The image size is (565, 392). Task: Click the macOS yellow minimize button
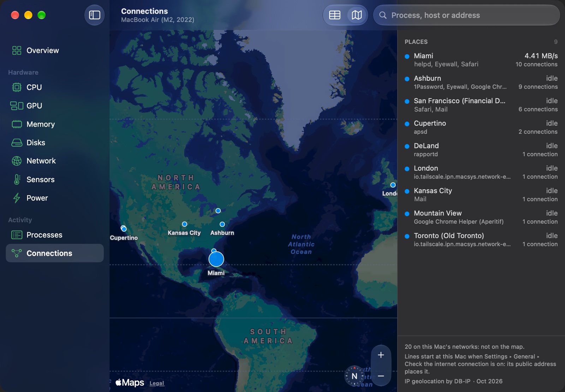coord(28,15)
